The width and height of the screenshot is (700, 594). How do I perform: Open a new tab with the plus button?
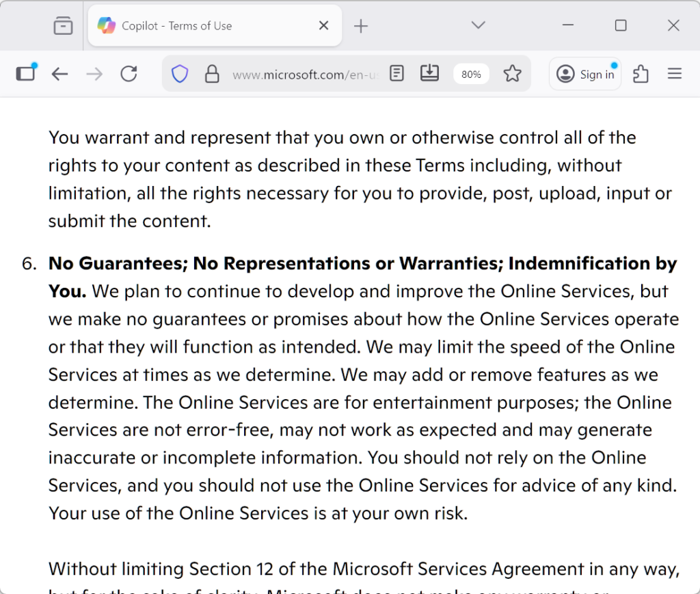pyautogui.click(x=361, y=26)
